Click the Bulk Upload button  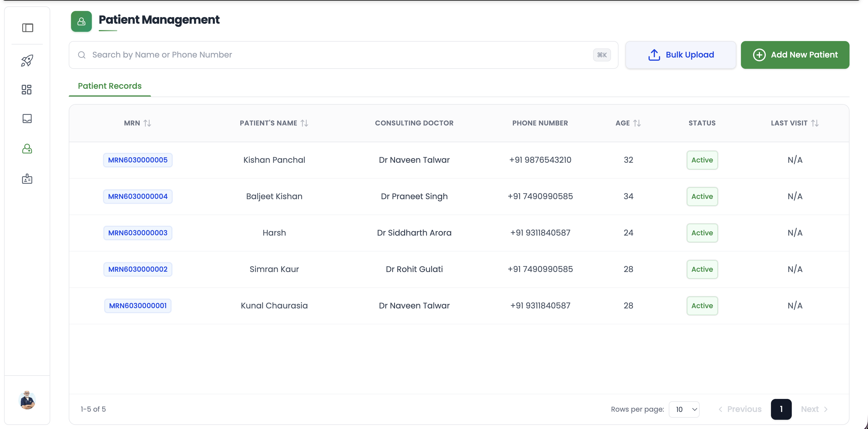[x=680, y=55]
